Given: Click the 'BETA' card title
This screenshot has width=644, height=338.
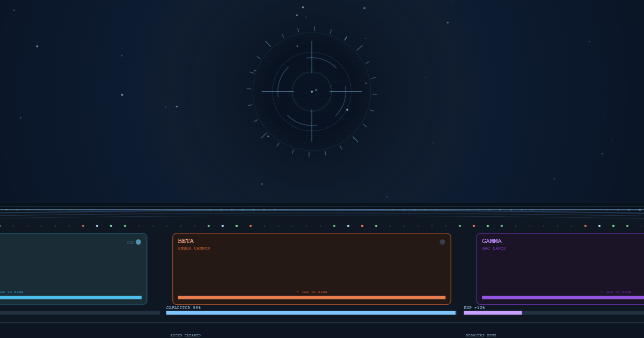Looking at the screenshot, I should (186, 241).
